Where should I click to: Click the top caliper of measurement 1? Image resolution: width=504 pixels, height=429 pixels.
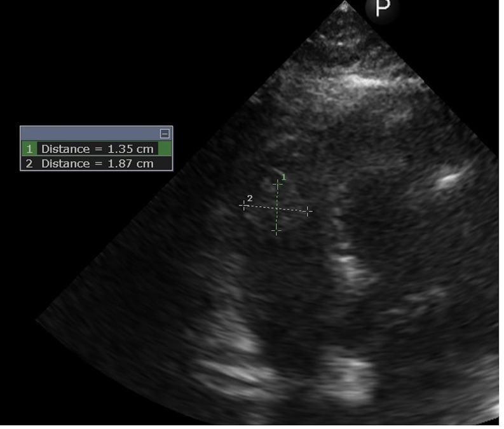pos(277,184)
